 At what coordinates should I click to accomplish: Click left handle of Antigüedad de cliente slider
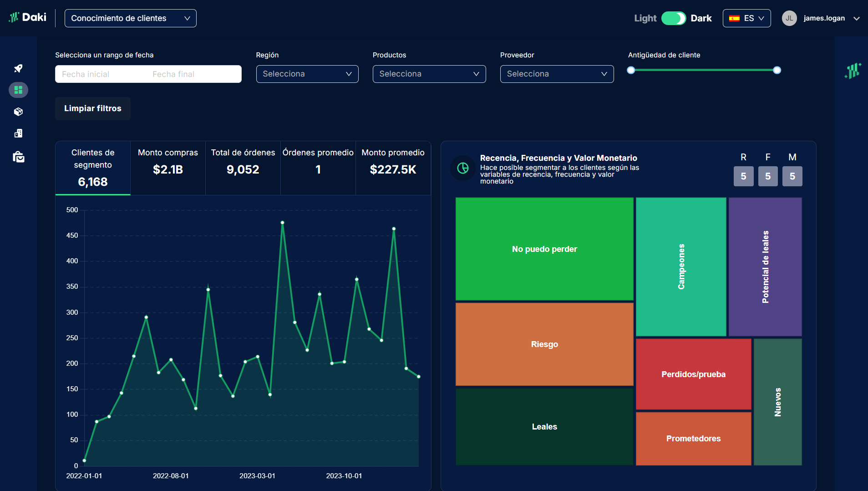[x=631, y=70]
